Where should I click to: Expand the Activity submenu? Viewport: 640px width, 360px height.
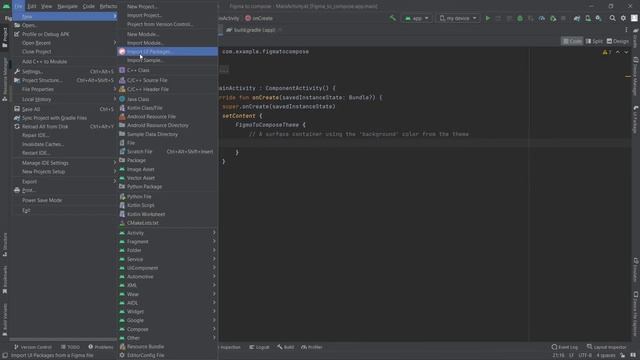click(x=167, y=233)
